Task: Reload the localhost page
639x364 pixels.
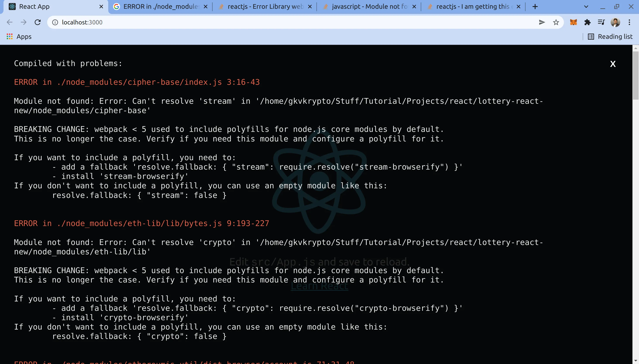Action: pos(38,22)
